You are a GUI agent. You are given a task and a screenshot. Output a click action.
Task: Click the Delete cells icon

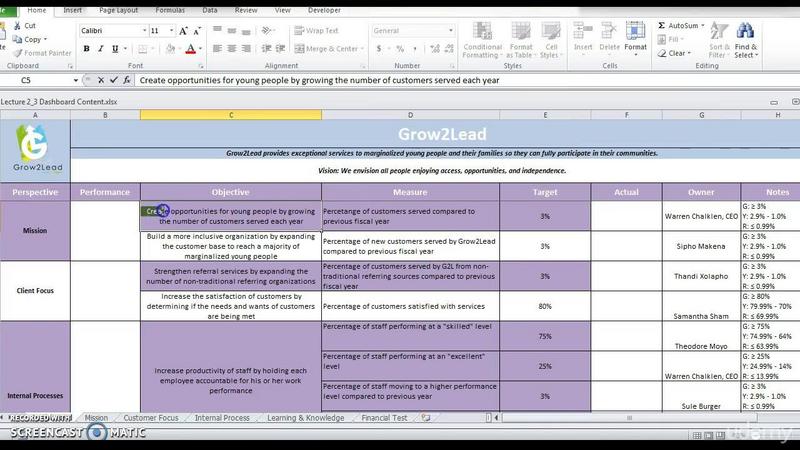pos(609,31)
